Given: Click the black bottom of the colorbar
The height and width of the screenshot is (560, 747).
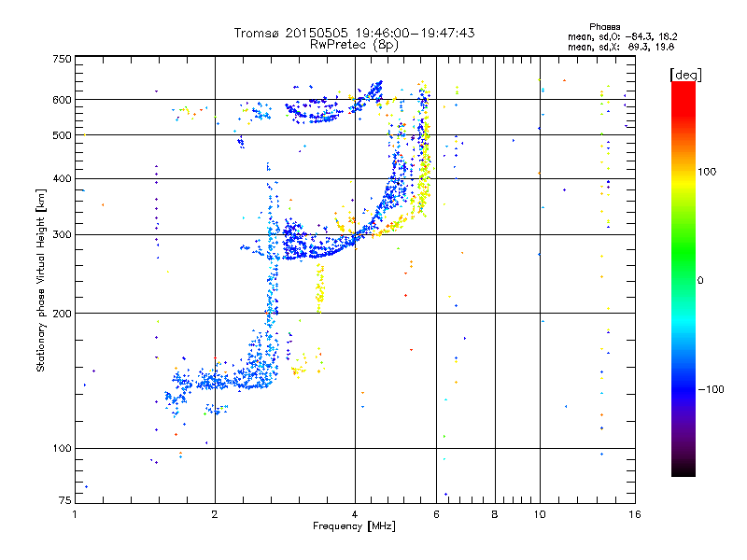Looking at the screenshot, I should (x=684, y=469).
